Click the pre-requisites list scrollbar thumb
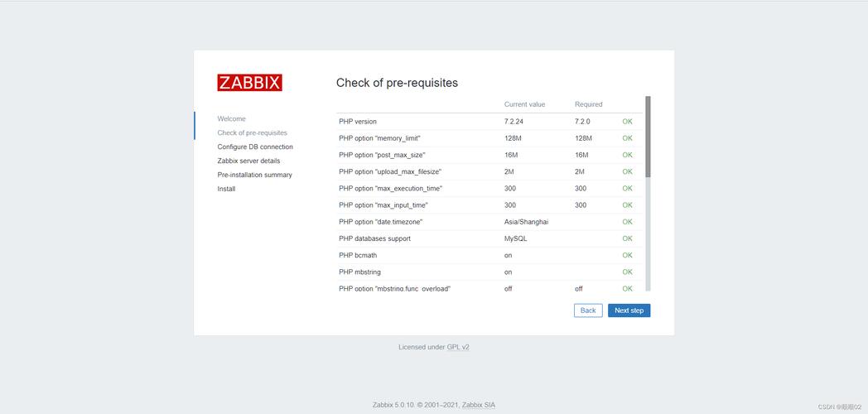Viewport: 868px width, 414px height. pos(648,137)
